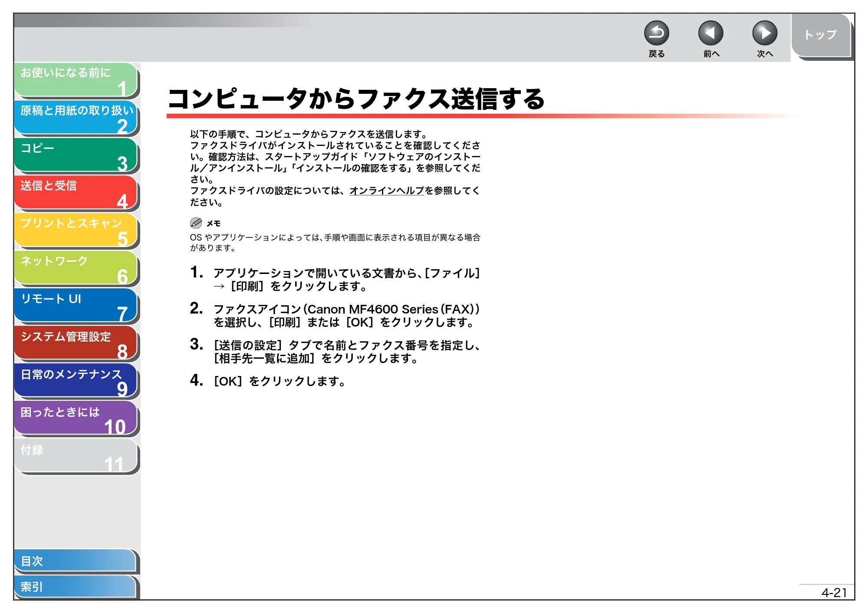Go to previous page with 前へ icon

pyautogui.click(x=710, y=33)
